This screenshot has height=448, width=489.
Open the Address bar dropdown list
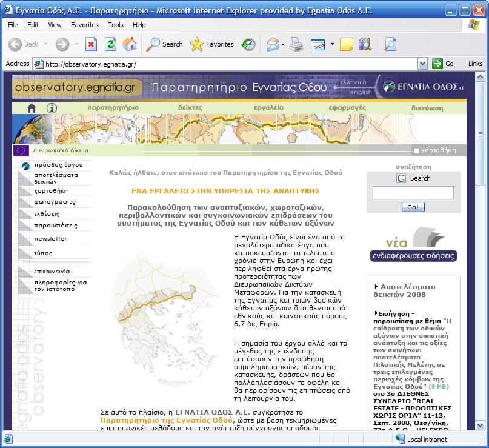422,64
